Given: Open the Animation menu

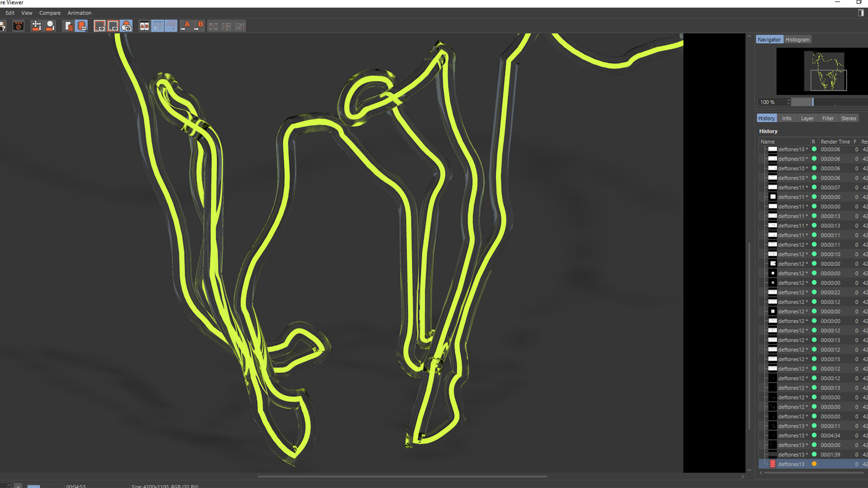Looking at the screenshot, I should (x=79, y=13).
